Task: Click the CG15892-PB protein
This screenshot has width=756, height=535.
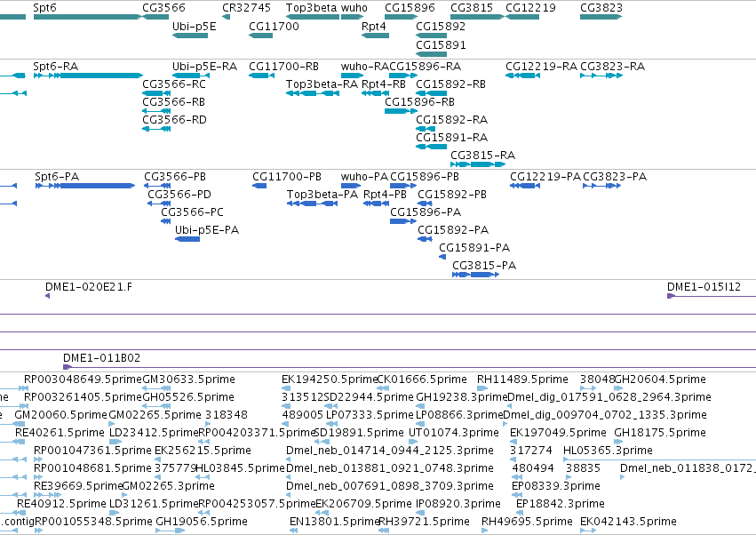Action: [425, 204]
